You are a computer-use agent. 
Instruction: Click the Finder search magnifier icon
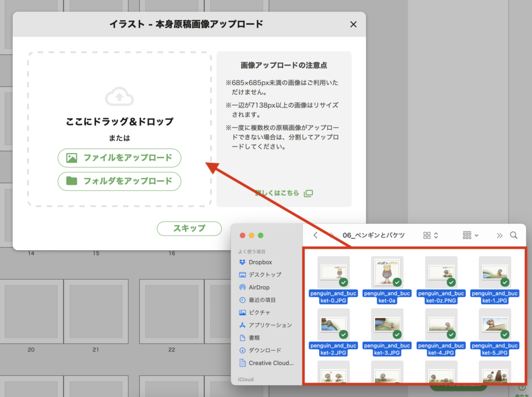(x=513, y=235)
